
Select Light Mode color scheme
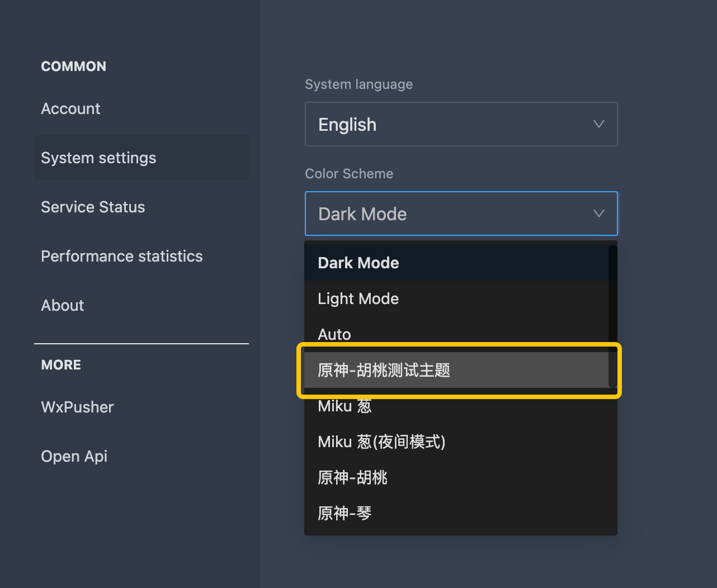pos(358,298)
